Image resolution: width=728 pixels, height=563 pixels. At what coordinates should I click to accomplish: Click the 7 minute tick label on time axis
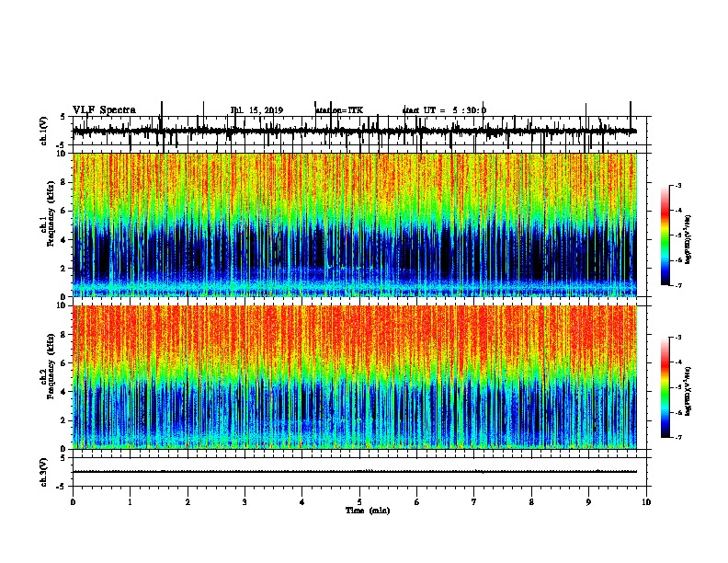(473, 502)
